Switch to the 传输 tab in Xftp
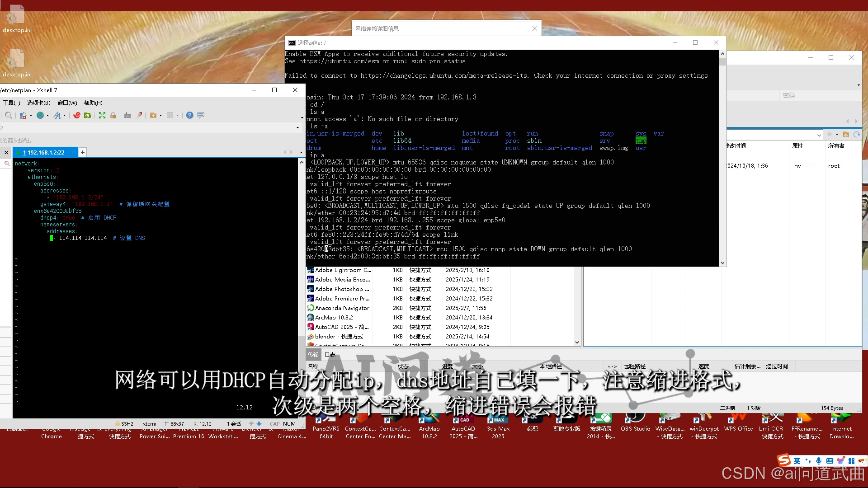868x488 pixels. [313, 355]
